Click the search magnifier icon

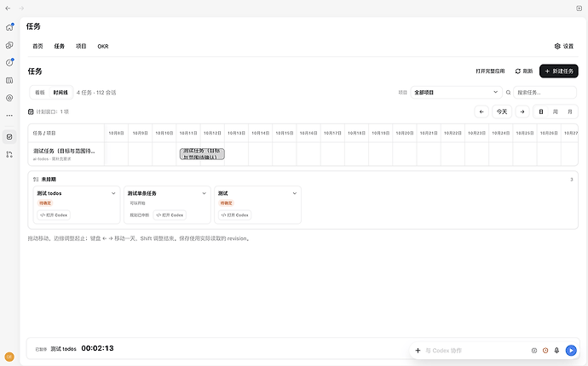(508, 93)
